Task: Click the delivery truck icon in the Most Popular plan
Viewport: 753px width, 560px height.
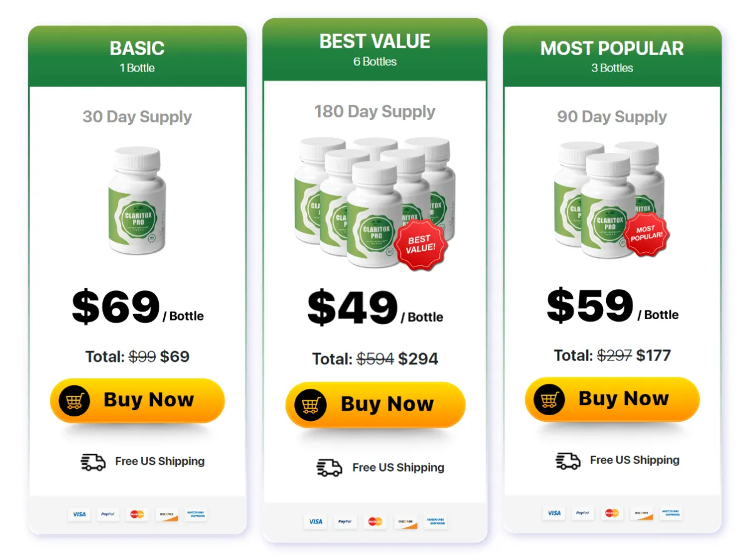Action: pyautogui.click(x=568, y=461)
